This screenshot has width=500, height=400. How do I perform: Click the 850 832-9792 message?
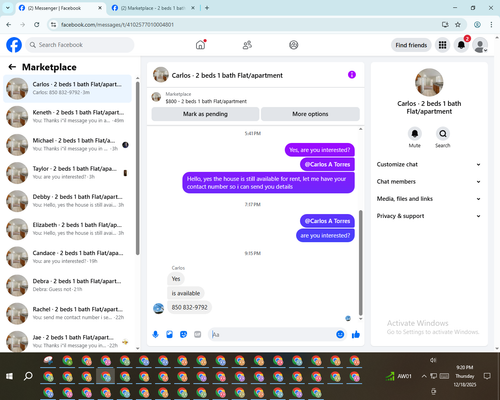(x=189, y=307)
